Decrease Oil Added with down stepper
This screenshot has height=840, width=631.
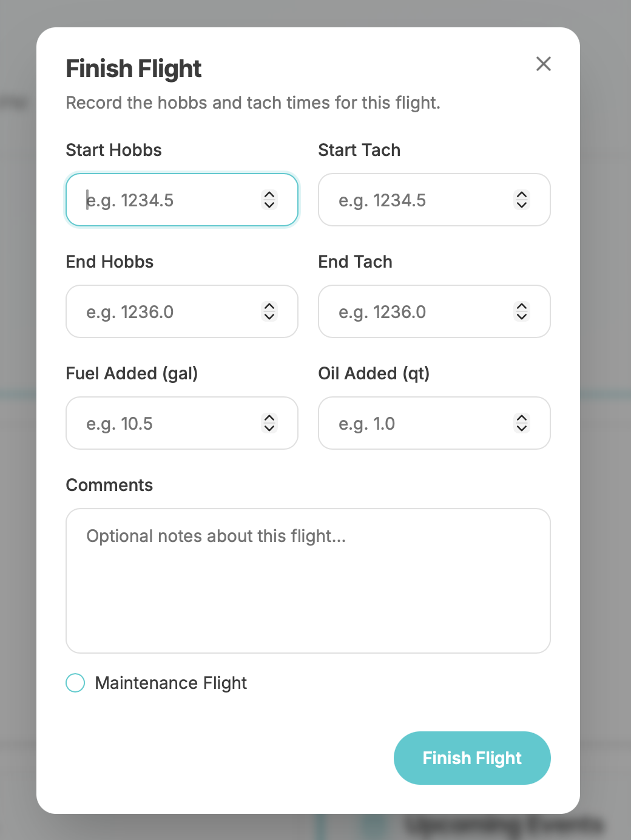coord(522,428)
